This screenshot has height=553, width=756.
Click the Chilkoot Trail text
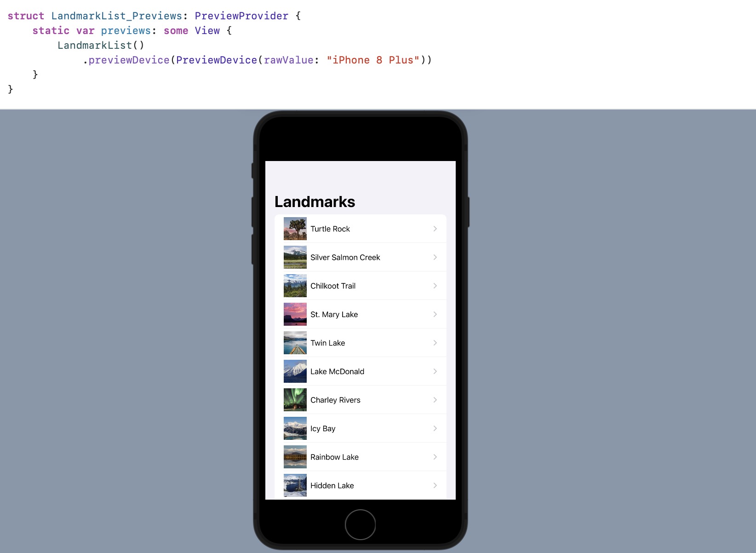point(333,286)
